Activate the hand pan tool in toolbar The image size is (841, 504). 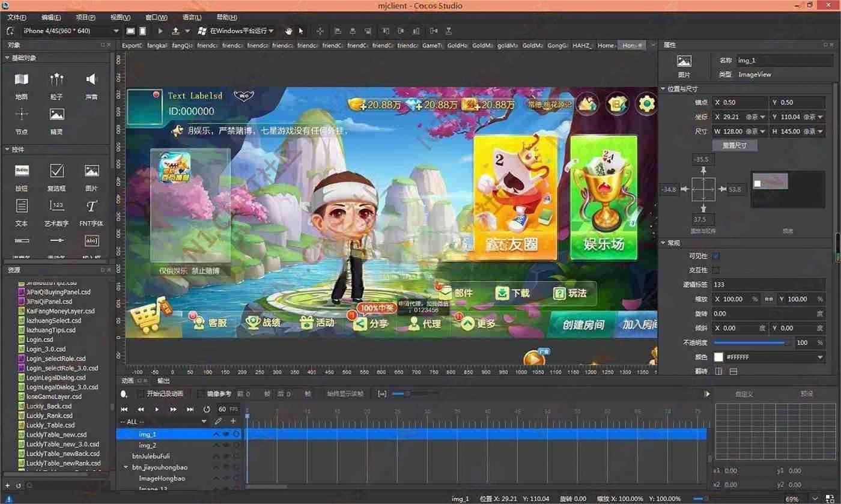click(x=288, y=31)
